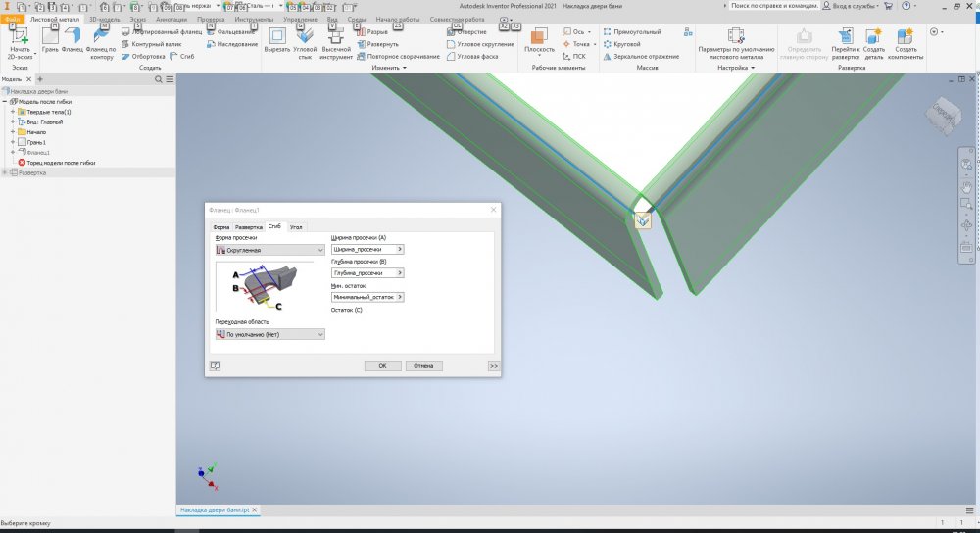Click the Плоскость work plane icon
980x533 pixels.
pyautogui.click(x=539, y=35)
